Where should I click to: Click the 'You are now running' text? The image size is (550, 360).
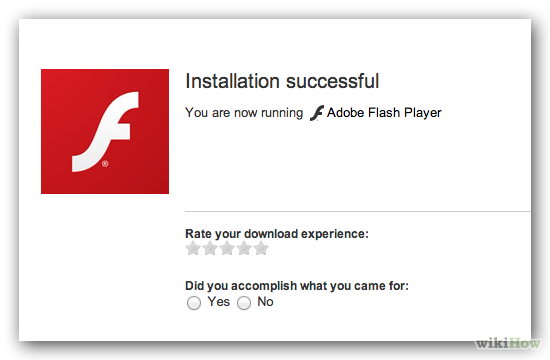pos(244,113)
